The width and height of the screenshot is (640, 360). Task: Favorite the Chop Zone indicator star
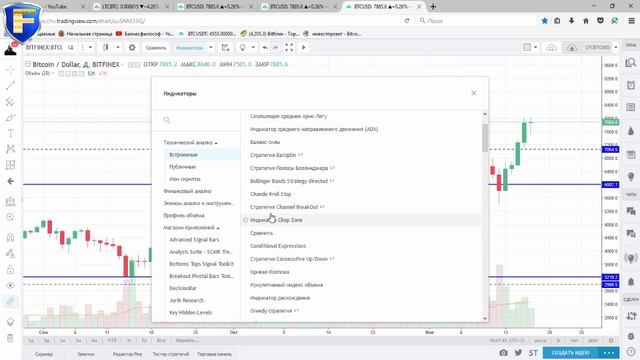(x=246, y=220)
